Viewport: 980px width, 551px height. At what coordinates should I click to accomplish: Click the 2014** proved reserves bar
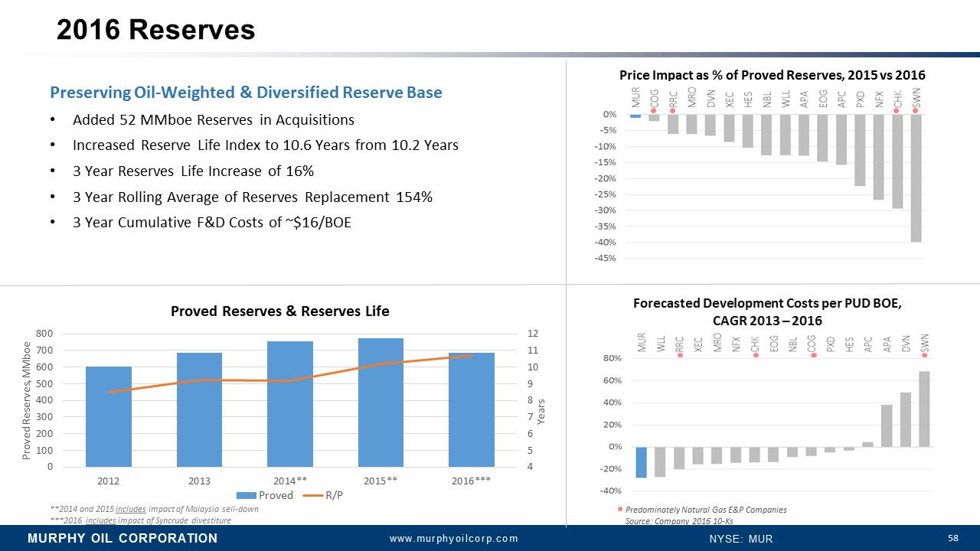[290, 404]
